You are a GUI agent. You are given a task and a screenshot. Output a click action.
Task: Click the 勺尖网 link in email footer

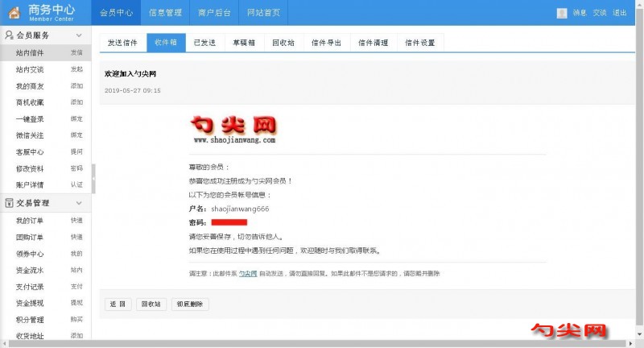[247, 274]
